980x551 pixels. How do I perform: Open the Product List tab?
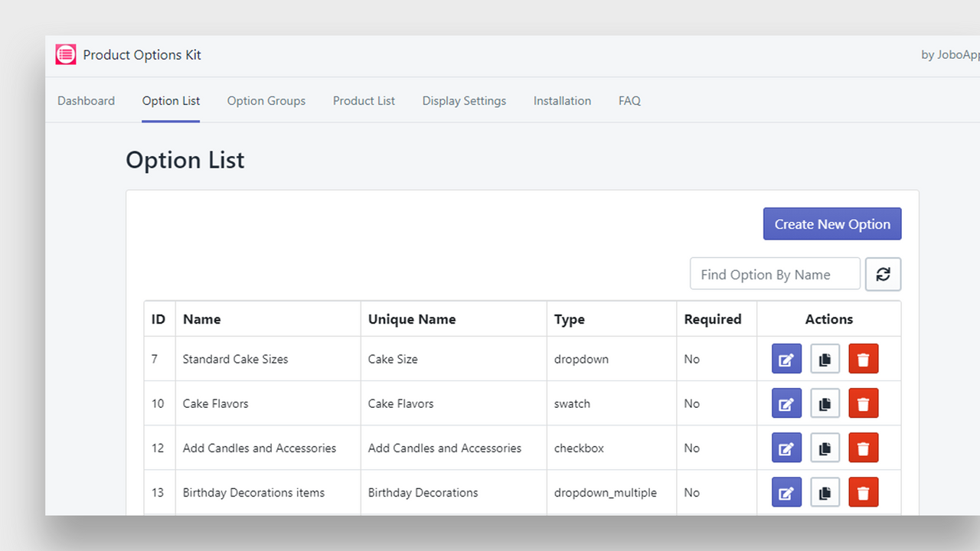point(364,101)
